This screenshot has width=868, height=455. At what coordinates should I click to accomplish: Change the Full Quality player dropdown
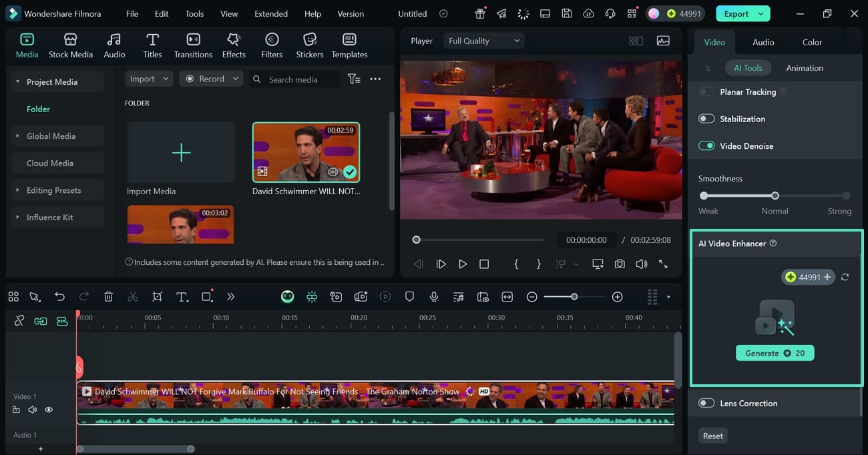pos(483,41)
